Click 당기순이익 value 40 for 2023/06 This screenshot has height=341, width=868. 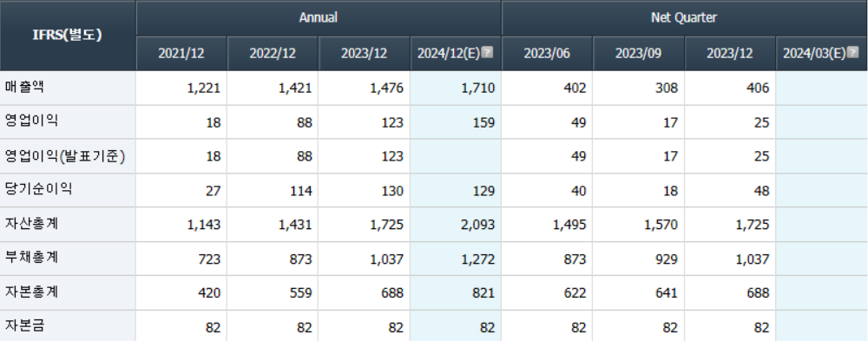point(579,191)
